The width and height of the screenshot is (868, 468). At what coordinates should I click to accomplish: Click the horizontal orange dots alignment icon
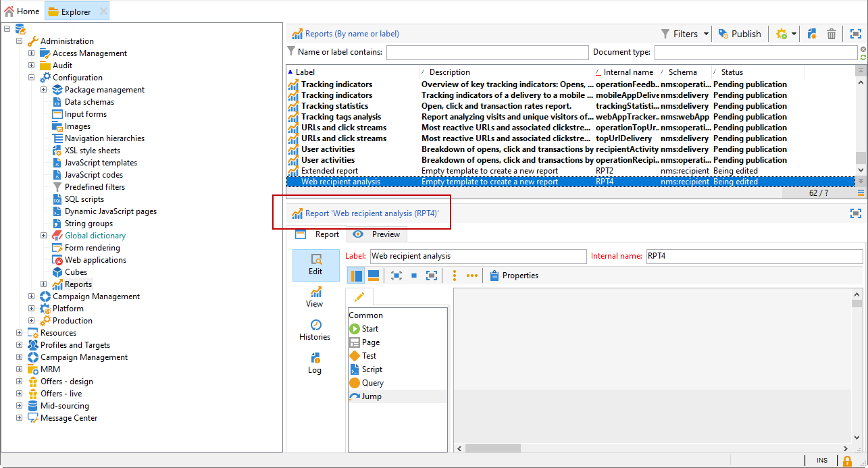click(472, 276)
